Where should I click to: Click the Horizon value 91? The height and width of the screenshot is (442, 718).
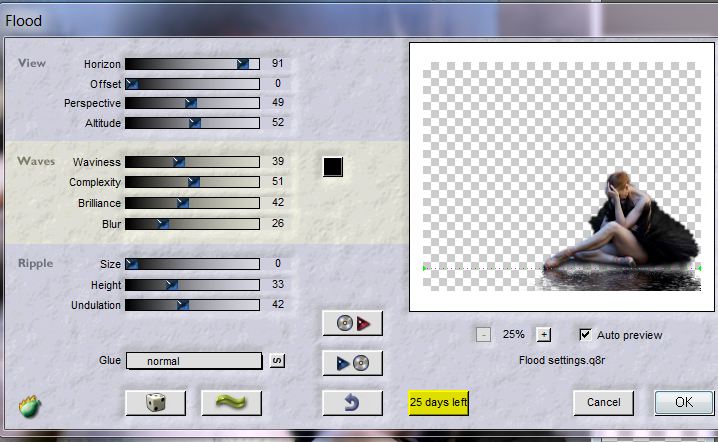pos(277,63)
